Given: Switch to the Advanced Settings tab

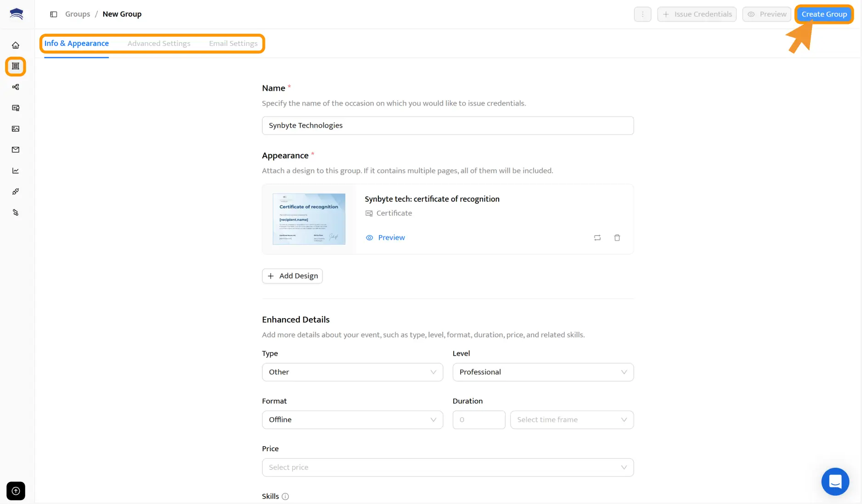Looking at the screenshot, I should pos(159,43).
